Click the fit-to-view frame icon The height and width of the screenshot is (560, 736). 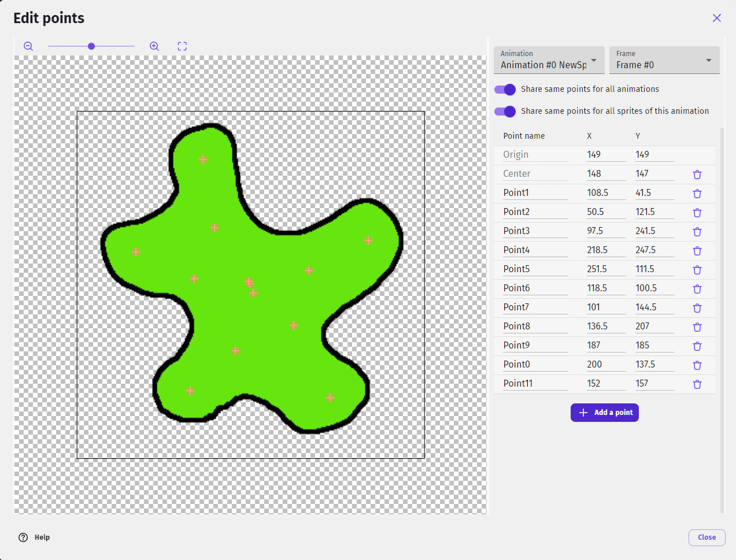pyautogui.click(x=182, y=46)
